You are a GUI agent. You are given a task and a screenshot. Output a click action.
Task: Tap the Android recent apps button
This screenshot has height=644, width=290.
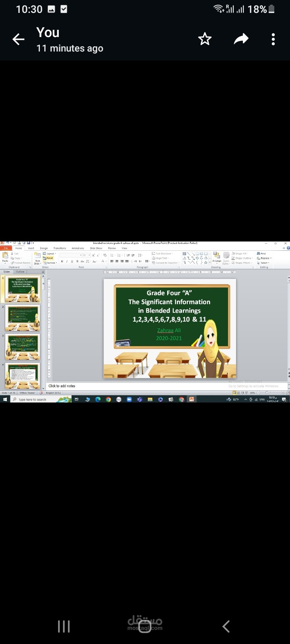[x=64, y=626]
